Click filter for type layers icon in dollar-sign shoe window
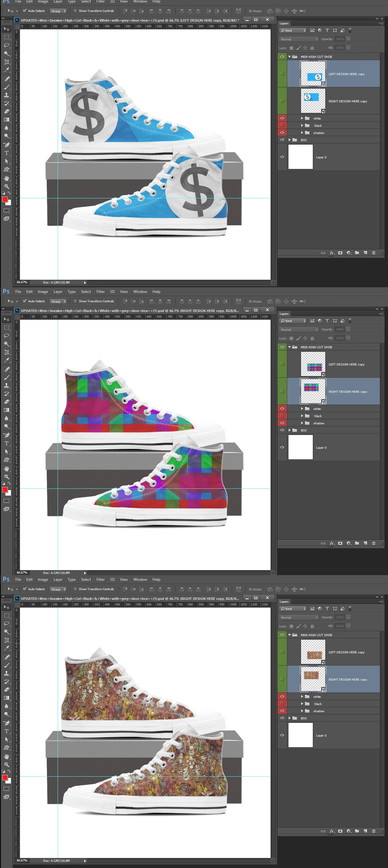The image size is (388, 868). 327,30
